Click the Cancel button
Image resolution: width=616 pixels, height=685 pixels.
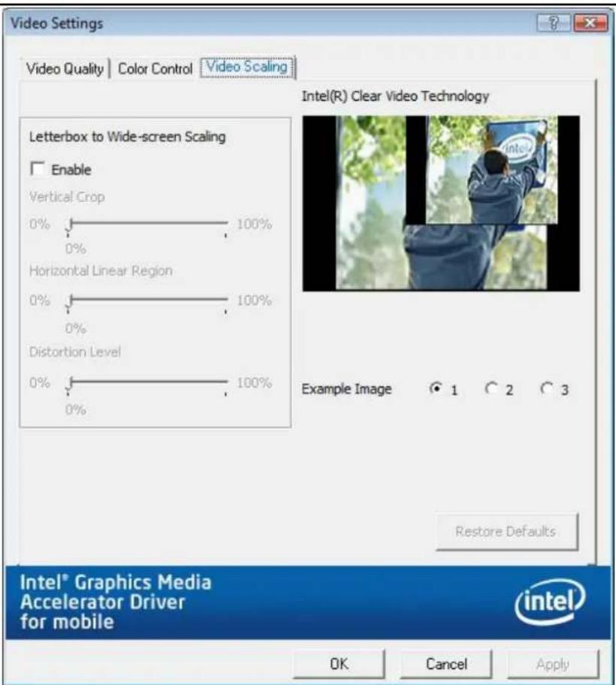coord(446,664)
